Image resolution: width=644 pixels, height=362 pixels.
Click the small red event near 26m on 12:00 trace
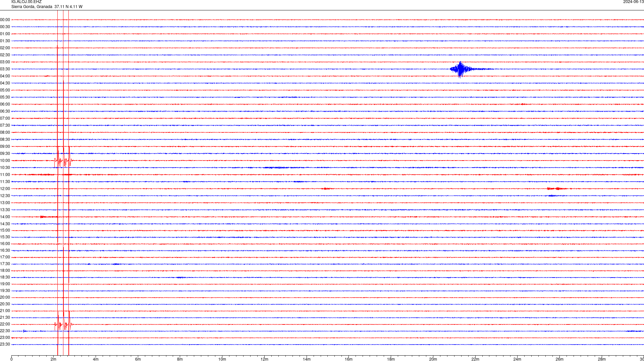(x=557, y=189)
